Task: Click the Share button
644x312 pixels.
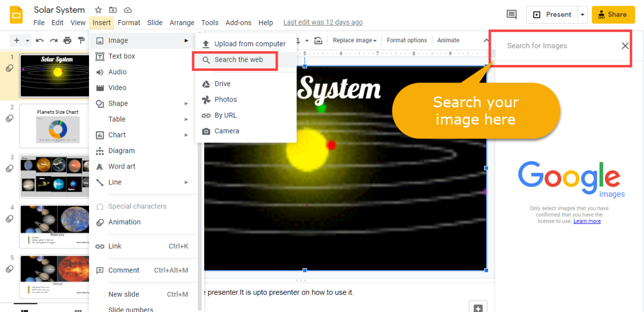Action: (613, 15)
